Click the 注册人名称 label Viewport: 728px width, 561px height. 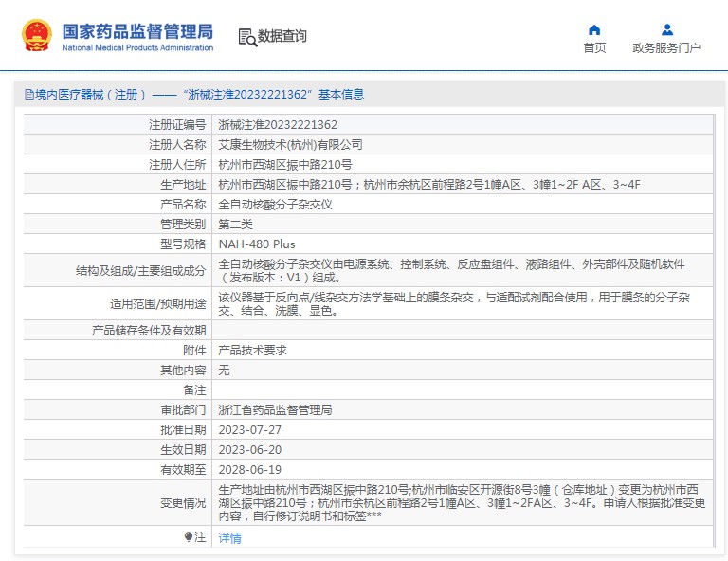point(177,145)
